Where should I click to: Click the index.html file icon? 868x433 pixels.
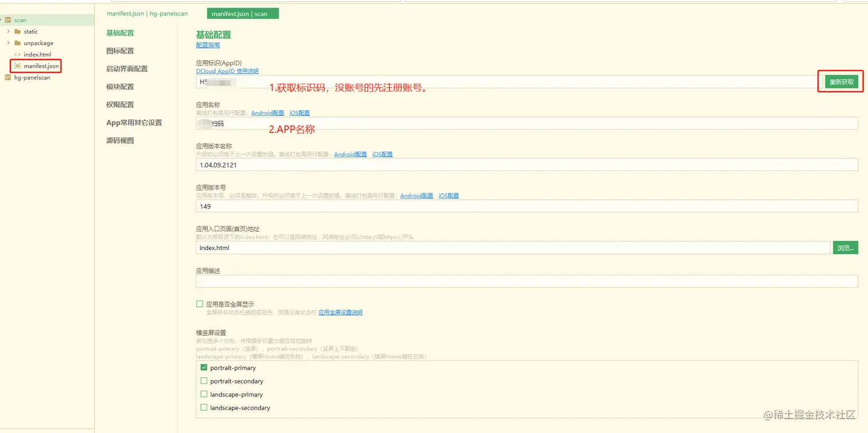(x=18, y=54)
